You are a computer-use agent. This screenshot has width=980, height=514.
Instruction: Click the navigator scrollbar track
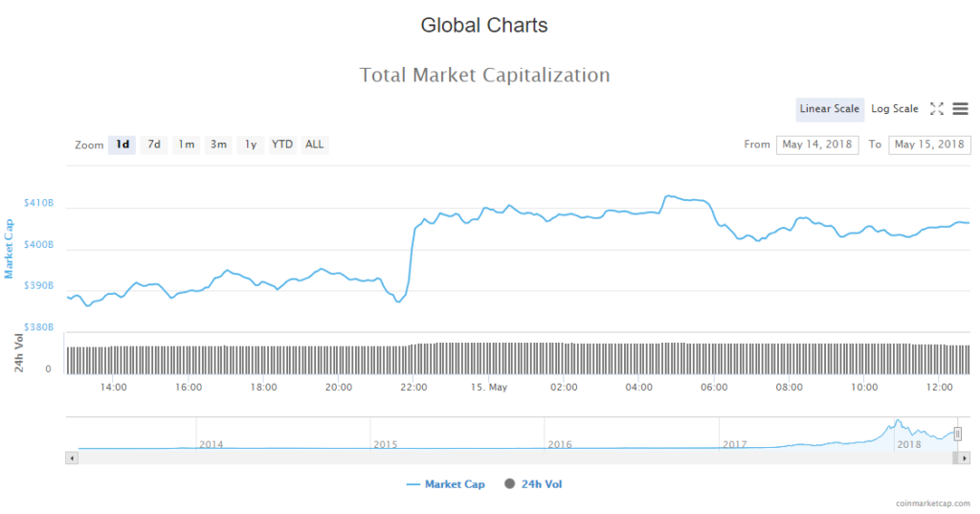(x=479, y=458)
